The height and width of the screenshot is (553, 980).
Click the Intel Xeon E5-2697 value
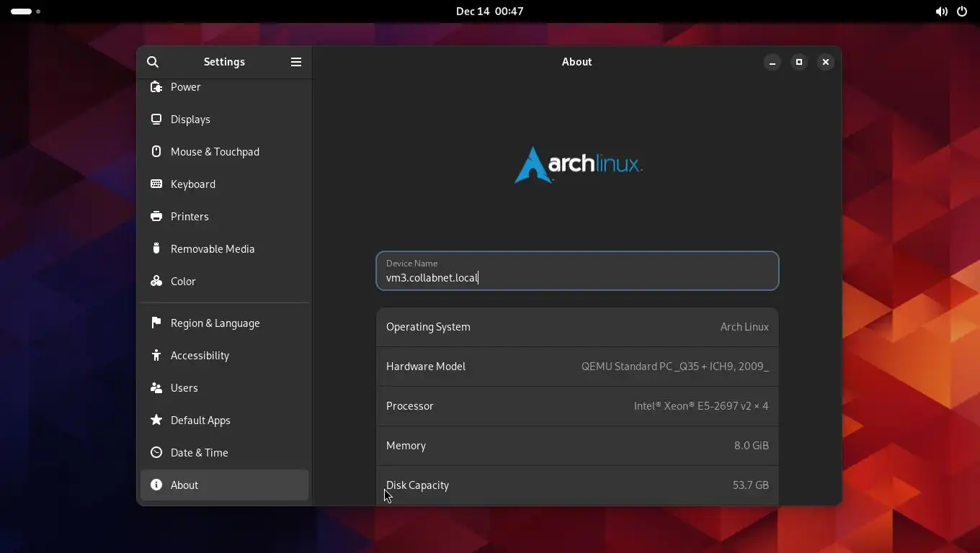[x=701, y=406]
